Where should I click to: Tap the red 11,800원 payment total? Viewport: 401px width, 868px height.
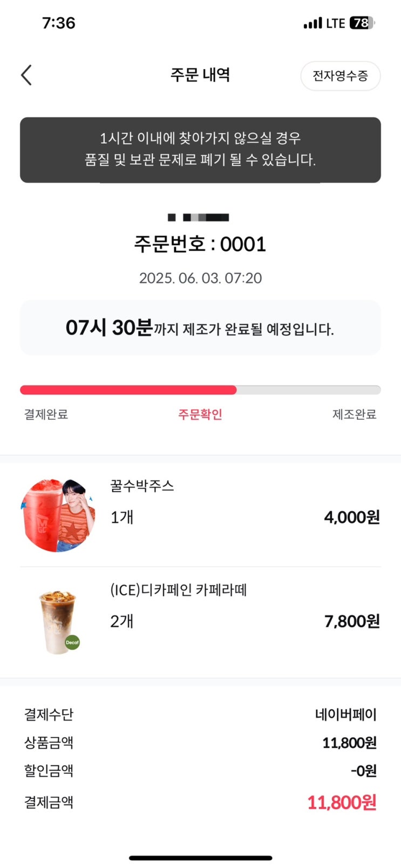[x=342, y=803]
